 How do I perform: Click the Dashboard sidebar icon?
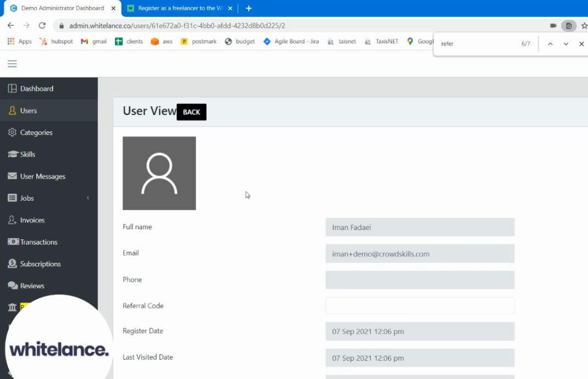[x=12, y=89]
